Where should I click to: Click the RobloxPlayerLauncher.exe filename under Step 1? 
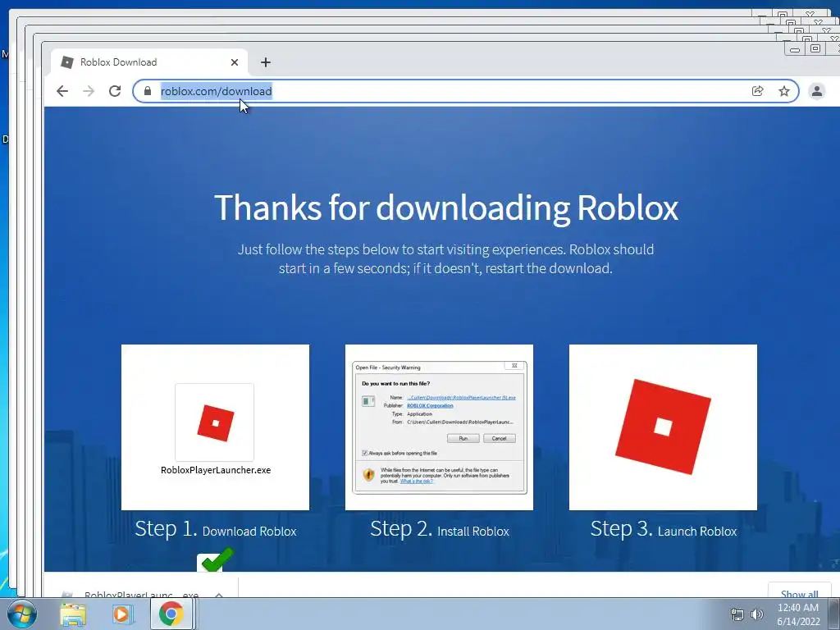tap(216, 470)
